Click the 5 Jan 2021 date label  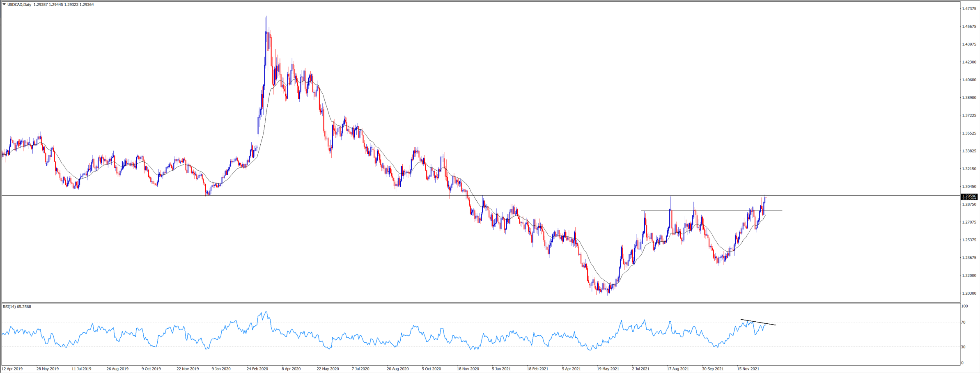click(x=501, y=369)
